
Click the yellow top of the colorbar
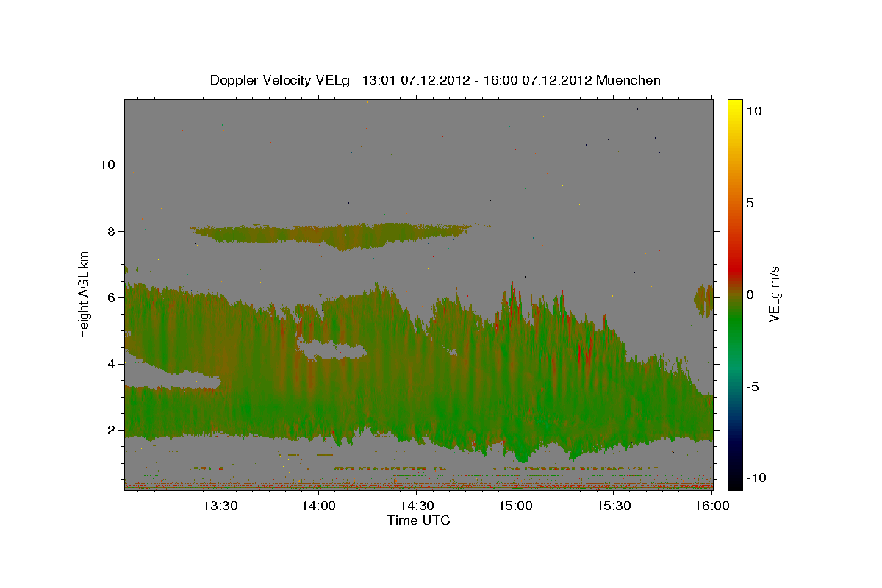pyautogui.click(x=734, y=107)
